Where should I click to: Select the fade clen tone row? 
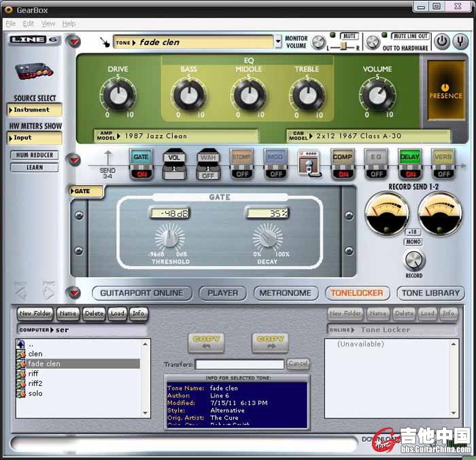point(79,363)
